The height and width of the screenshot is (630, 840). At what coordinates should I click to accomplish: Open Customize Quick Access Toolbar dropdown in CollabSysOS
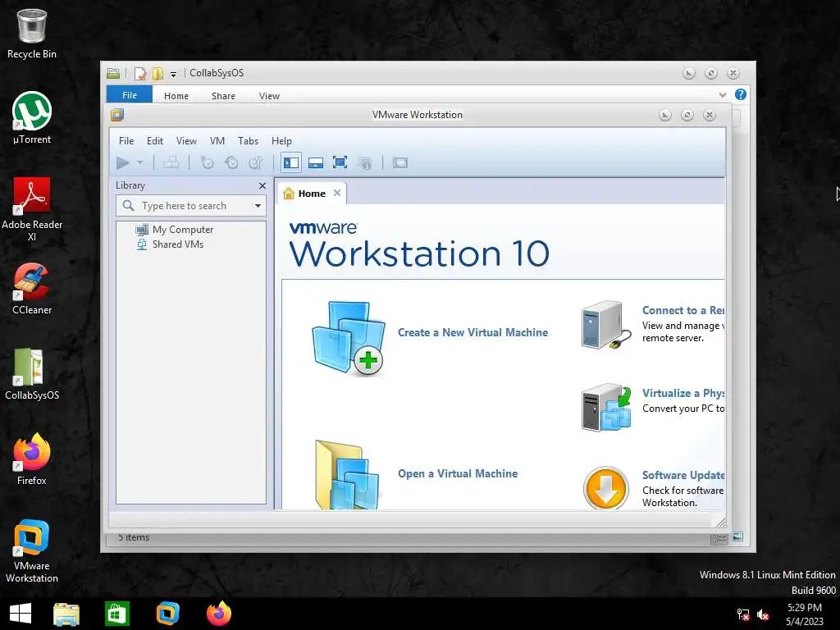coord(173,74)
